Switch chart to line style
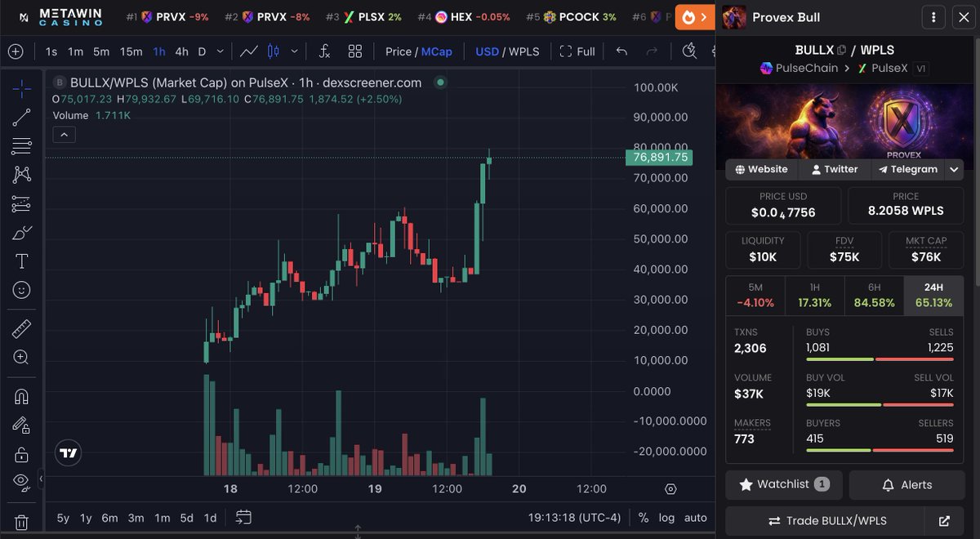The image size is (980, 539). point(249,51)
